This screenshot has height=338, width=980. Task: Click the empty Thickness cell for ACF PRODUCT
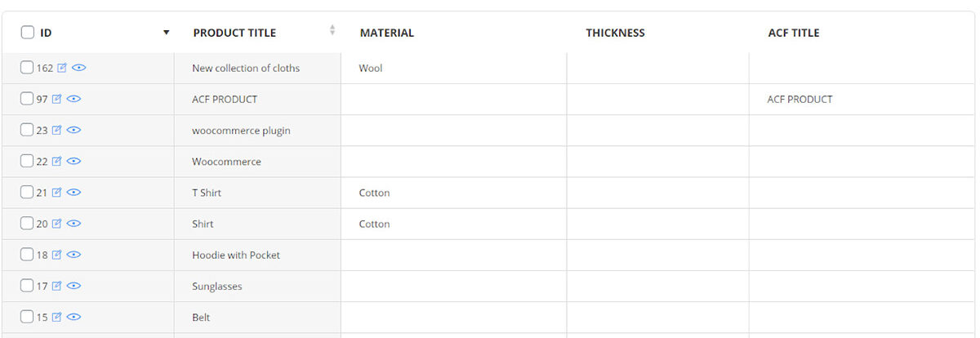pos(657,100)
